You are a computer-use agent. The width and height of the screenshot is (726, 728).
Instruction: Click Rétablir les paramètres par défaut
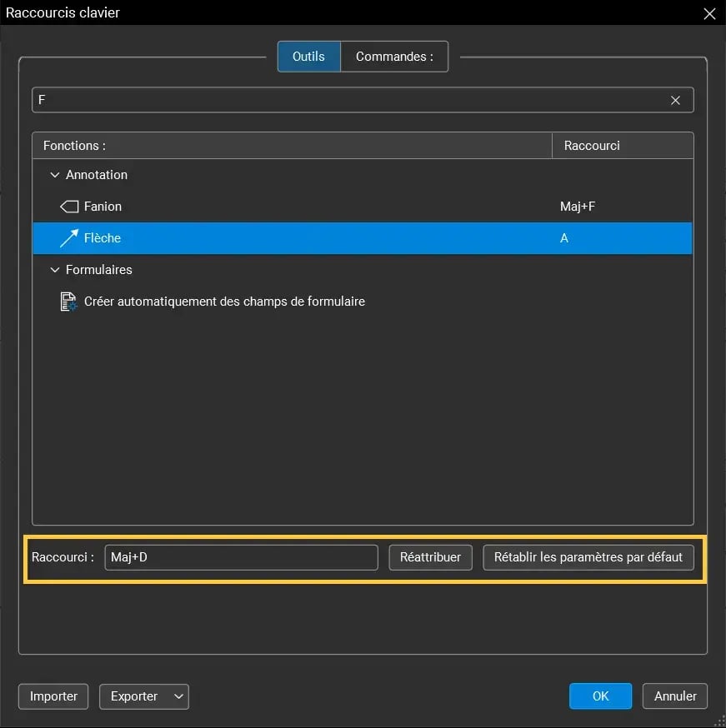click(588, 557)
